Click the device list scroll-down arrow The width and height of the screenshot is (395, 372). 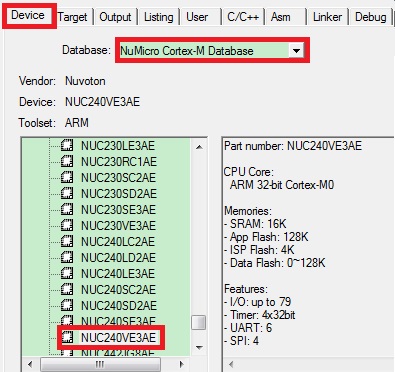point(199,348)
